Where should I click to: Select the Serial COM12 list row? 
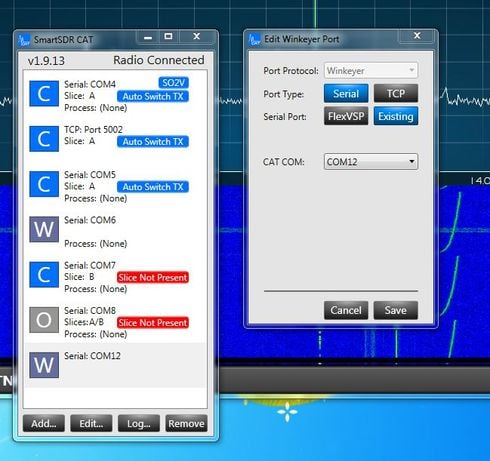coord(115,365)
